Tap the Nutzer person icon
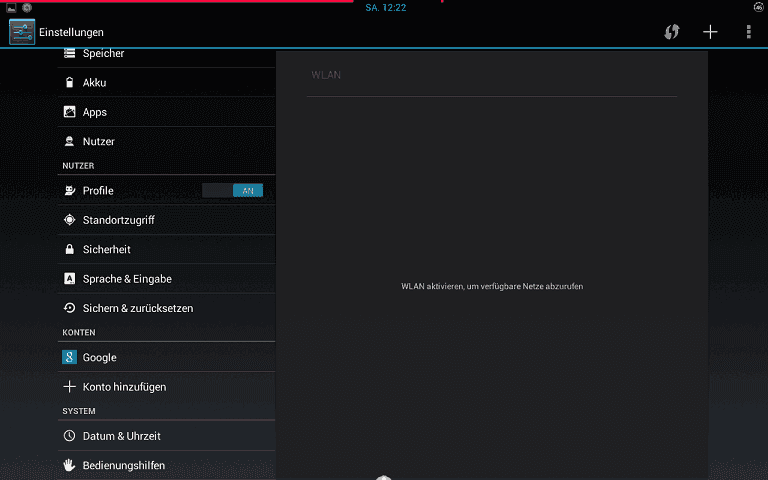The height and width of the screenshot is (480, 768). [70, 141]
